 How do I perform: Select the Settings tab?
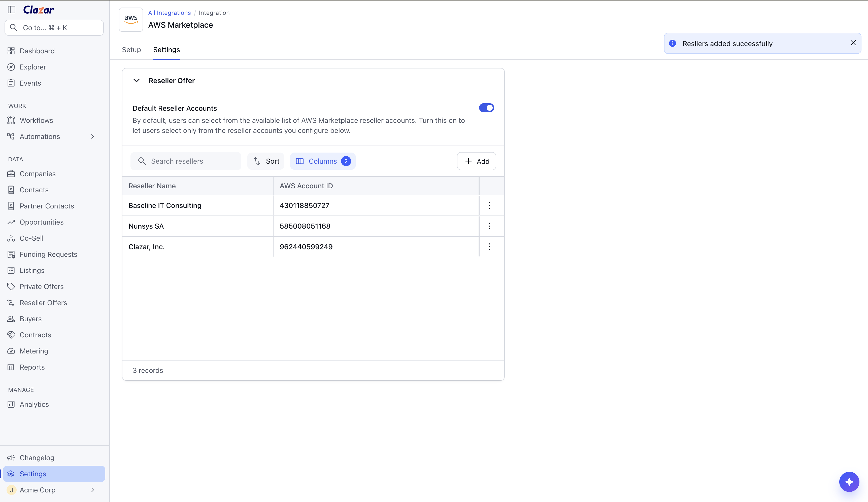166,50
